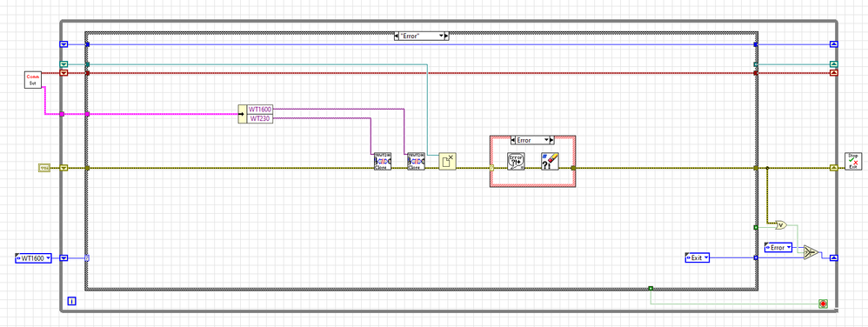Click the OR logic gate node
The height and width of the screenshot is (327, 868).
(x=781, y=224)
